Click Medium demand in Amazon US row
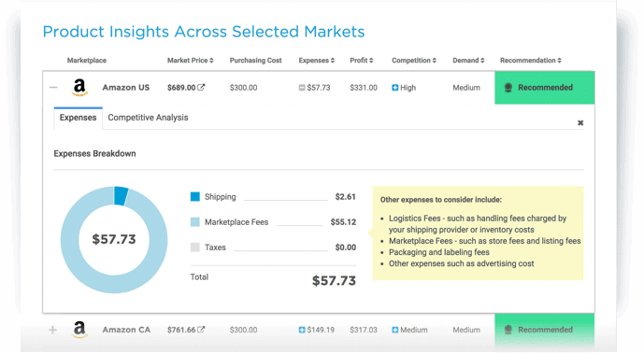The width and height of the screenshot is (644, 353). point(466,88)
